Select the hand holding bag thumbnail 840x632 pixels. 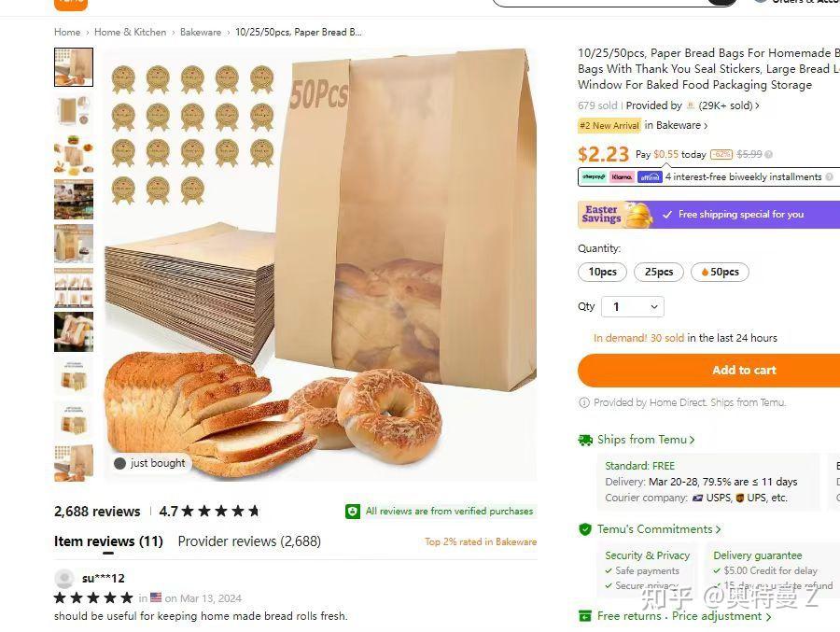coord(74,331)
